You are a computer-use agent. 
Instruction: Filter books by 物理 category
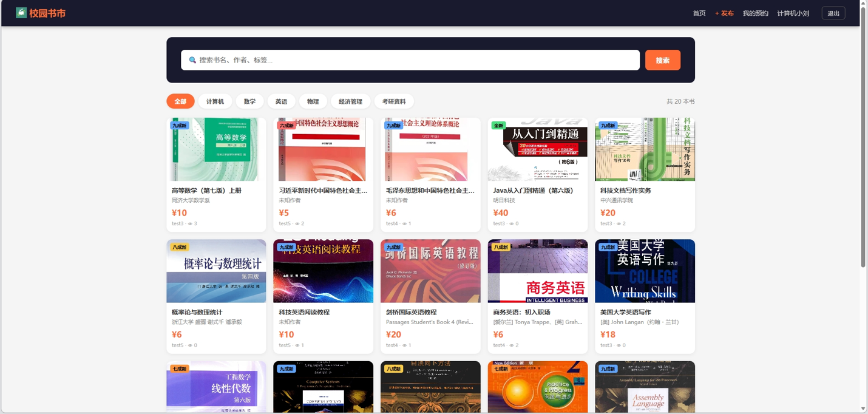[313, 101]
